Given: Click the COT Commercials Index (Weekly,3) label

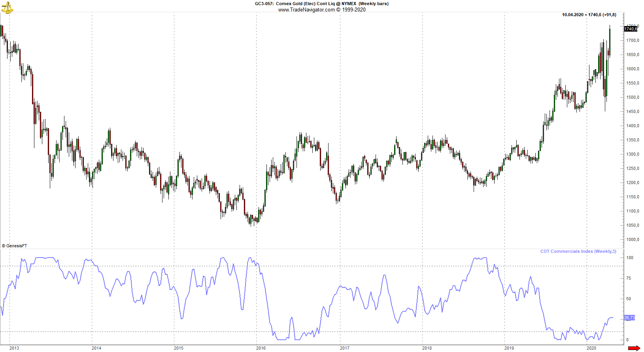Looking at the screenshot, I should (x=578, y=251).
